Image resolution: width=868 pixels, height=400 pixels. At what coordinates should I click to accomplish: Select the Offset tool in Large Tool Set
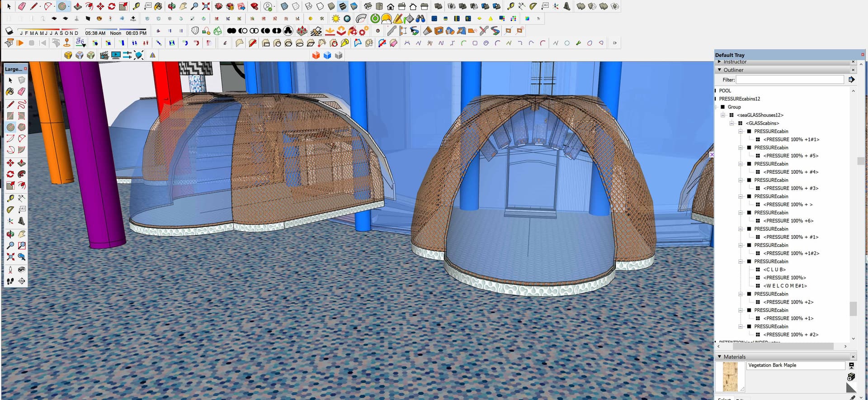click(x=22, y=186)
